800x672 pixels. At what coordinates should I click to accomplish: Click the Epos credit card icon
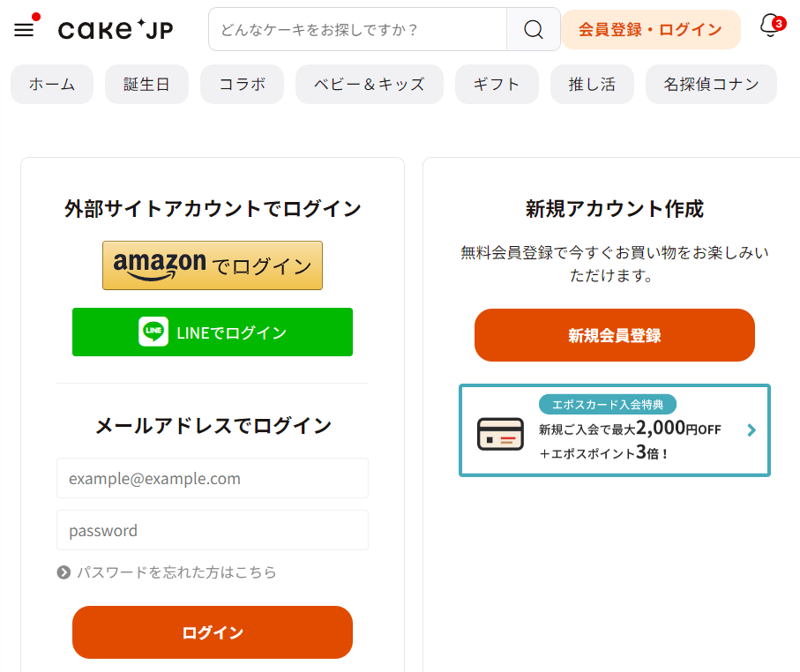500,432
